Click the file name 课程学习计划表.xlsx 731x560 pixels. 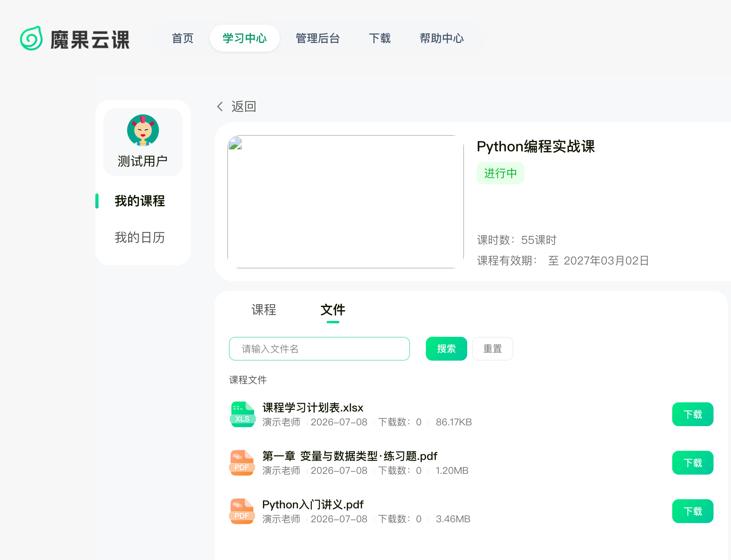(313, 408)
